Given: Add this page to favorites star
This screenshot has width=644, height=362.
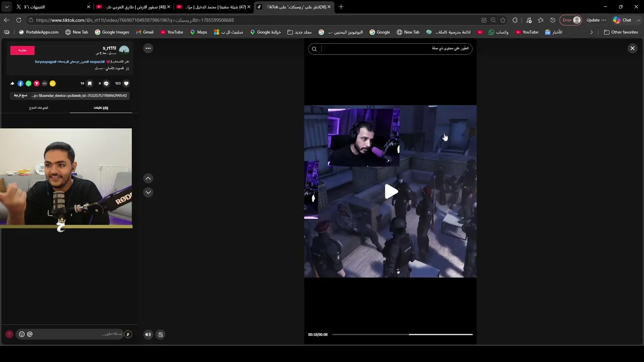Looking at the screenshot, I should click(503, 20).
